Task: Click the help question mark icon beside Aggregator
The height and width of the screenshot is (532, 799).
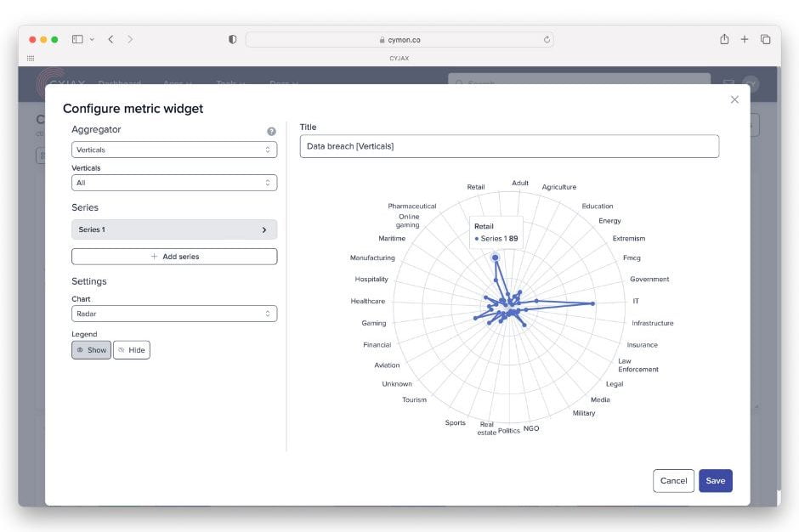Action: coord(271,132)
